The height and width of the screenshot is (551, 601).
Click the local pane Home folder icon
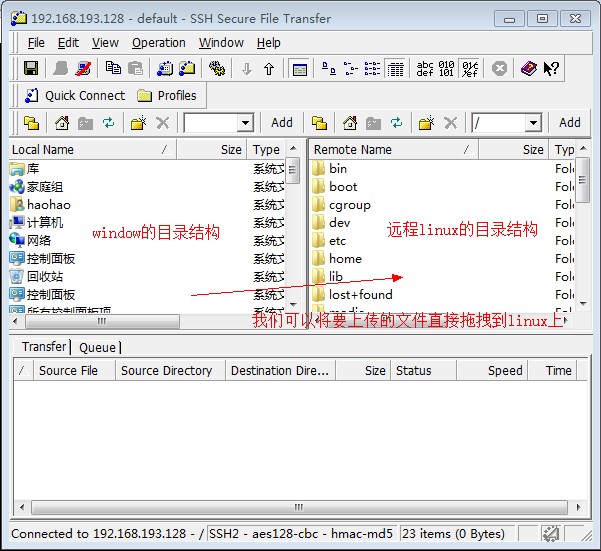(x=62, y=123)
